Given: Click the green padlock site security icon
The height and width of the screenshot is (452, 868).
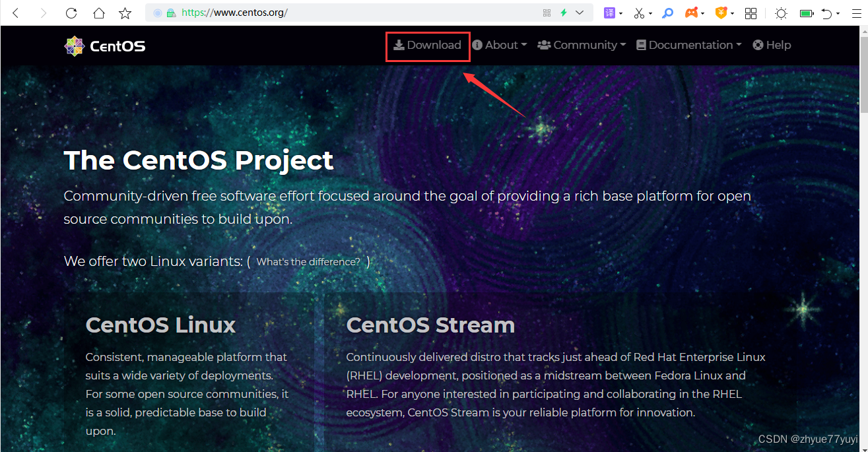Looking at the screenshot, I should click(172, 13).
